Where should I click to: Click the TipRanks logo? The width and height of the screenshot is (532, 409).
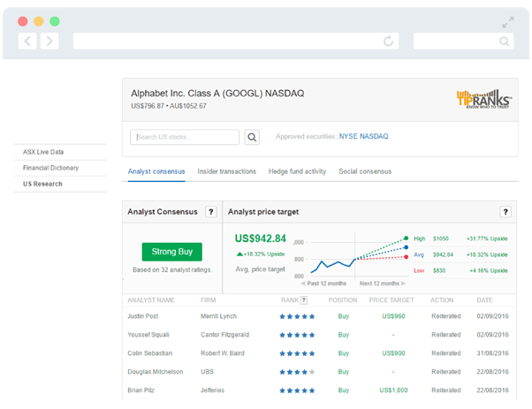pyautogui.click(x=483, y=99)
